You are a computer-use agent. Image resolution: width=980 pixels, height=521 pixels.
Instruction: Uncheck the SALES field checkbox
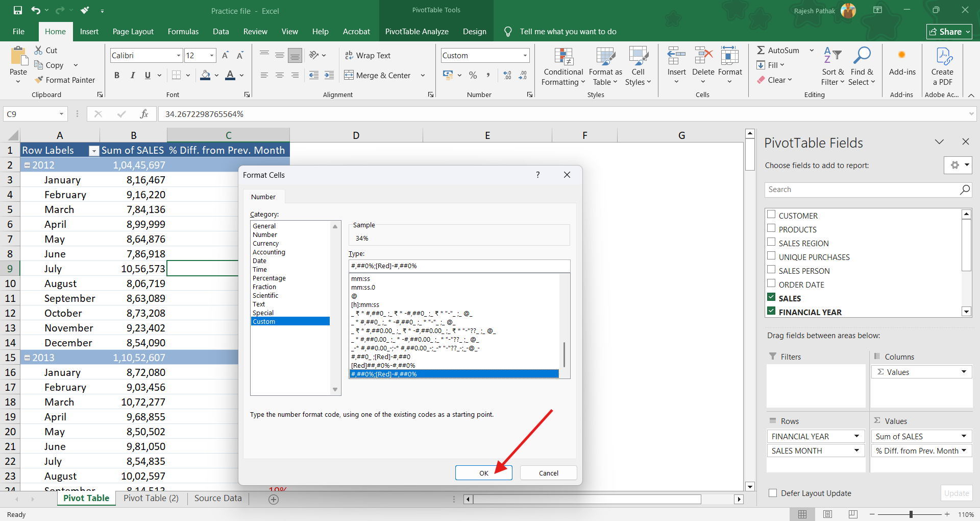coord(771,298)
